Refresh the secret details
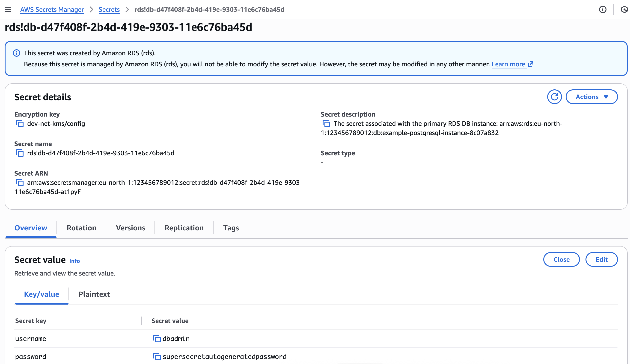The width and height of the screenshot is (630, 364). pyautogui.click(x=554, y=97)
